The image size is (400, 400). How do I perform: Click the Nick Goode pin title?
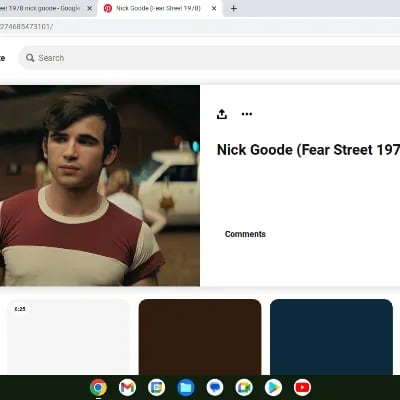click(x=308, y=150)
